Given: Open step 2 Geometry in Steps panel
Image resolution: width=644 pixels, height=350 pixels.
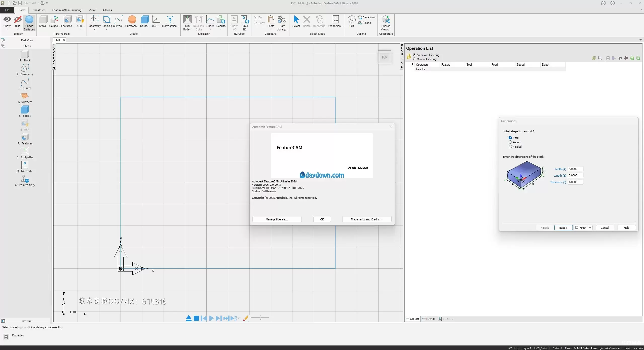Looking at the screenshot, I should tap(25, 70).
